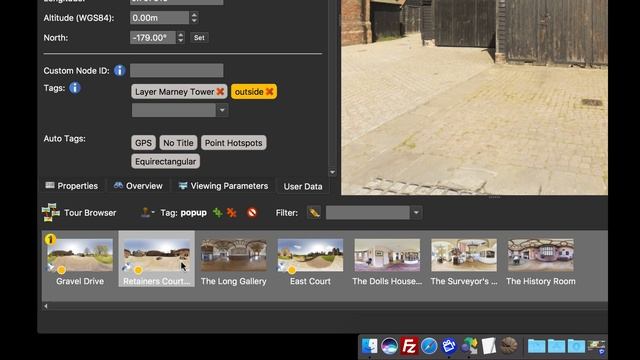This screenshot has height=360, width=640.
Task: Click the North angle value field
Action: 153,38
